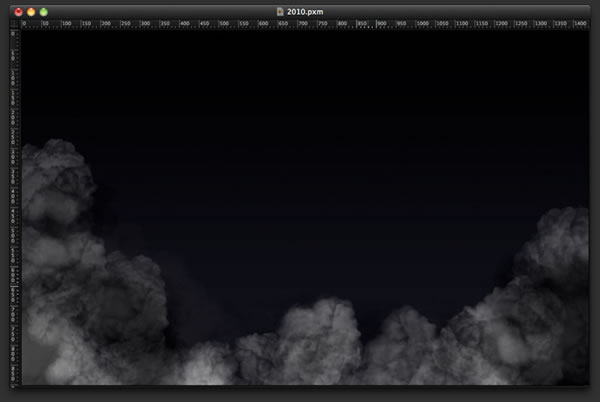The height and width of the screenshot is (402, 600).
Task: Click the ruler origin corner box
Action: [15, 24]
